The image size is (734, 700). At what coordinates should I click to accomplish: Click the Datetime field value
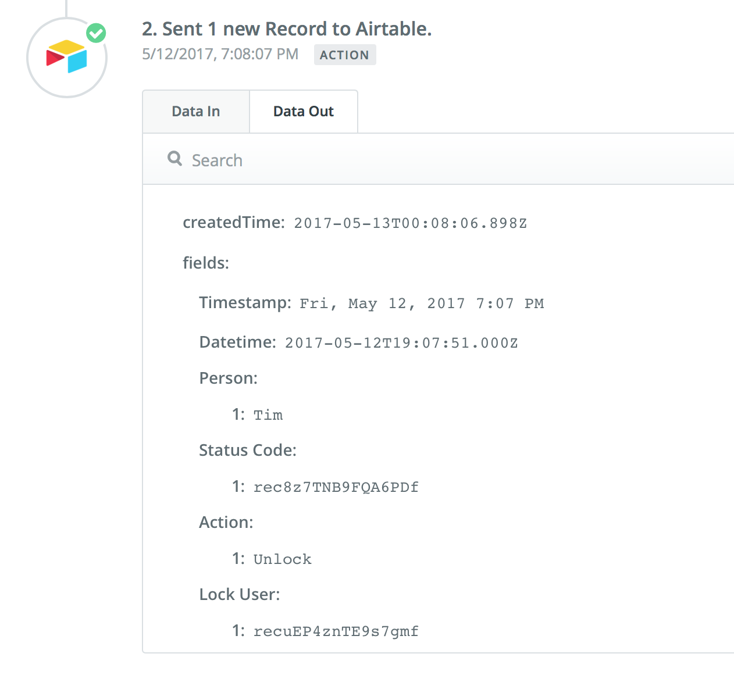401,343
